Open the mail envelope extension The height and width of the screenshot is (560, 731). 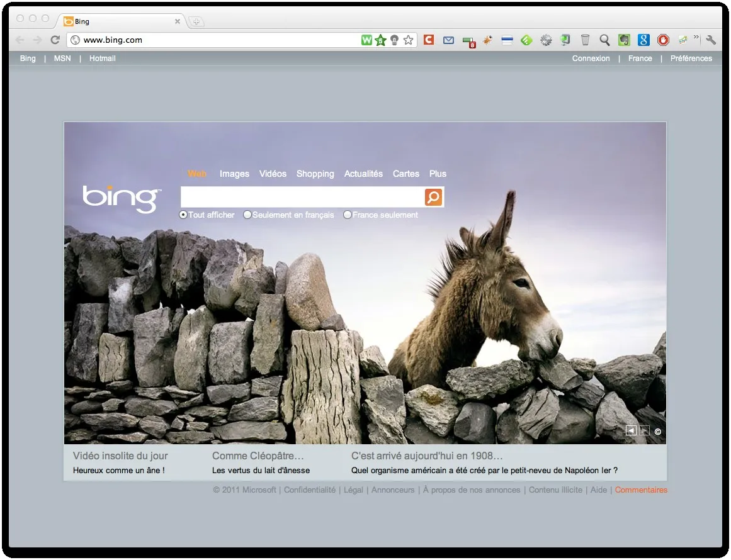pos(448,40)
